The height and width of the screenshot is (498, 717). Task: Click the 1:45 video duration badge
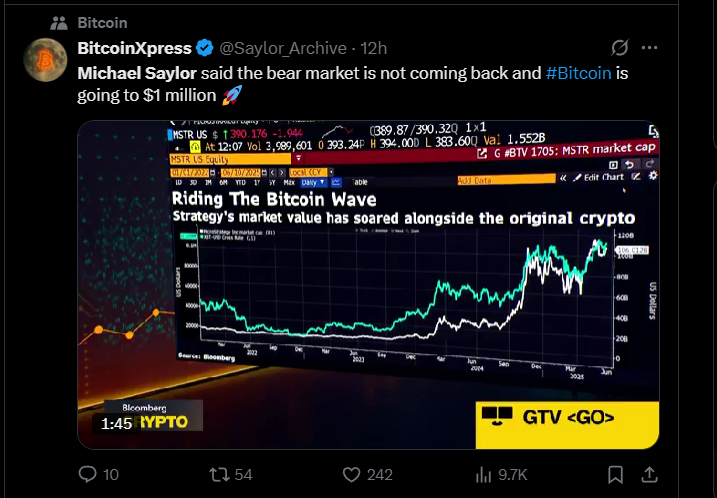(117, 424)
